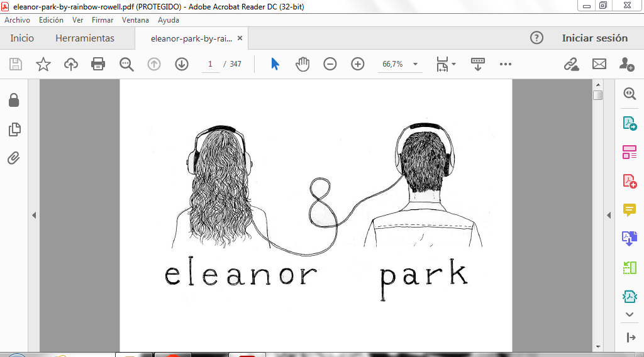Open the Comment yellow tool
644x357 pixels.
pos(630,210)
